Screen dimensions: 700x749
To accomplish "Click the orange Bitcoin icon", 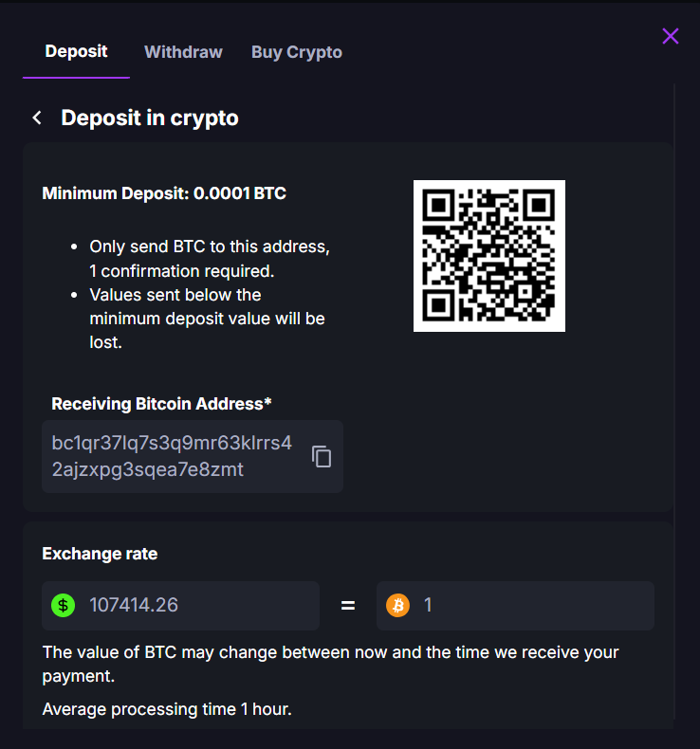I will [x=397, y=605].
